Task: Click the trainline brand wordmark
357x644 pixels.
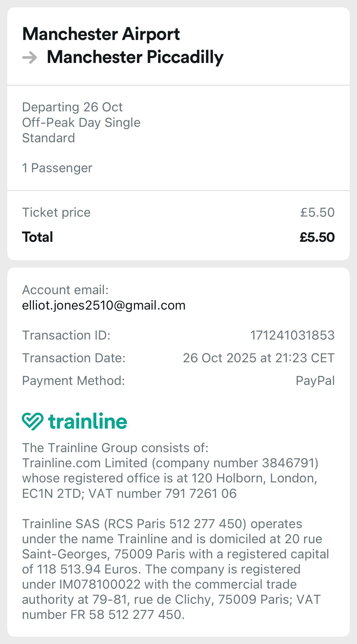Action: click(x=88, y=421)
